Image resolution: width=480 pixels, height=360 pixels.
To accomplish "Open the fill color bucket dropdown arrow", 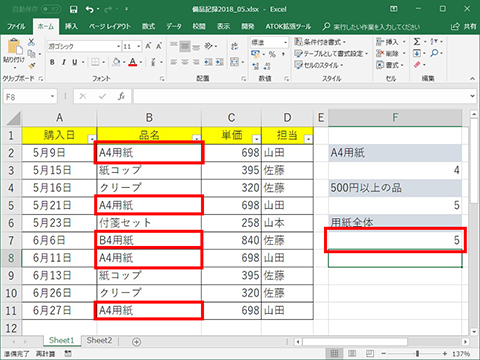I will coord(124,62).
